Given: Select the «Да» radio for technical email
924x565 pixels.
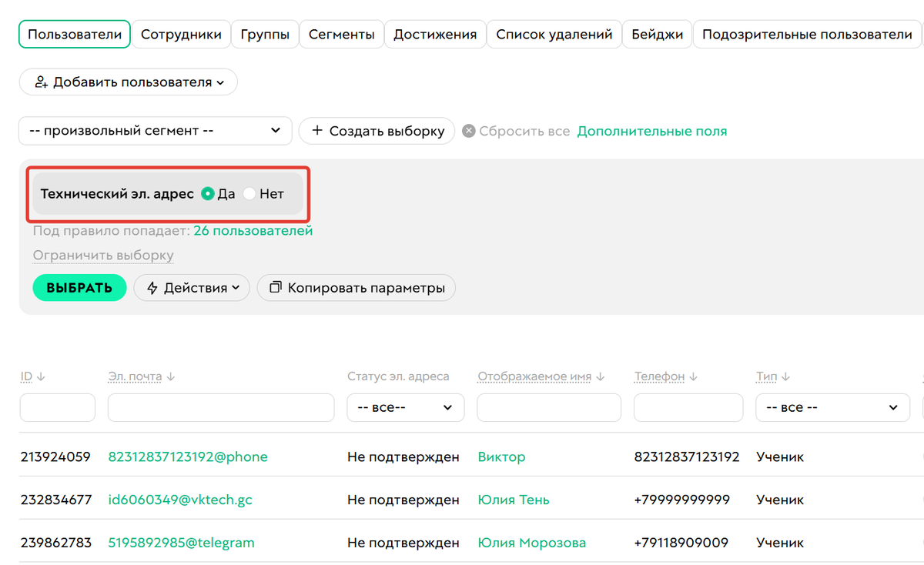Looking at the screenshot, I should [207, 194].
